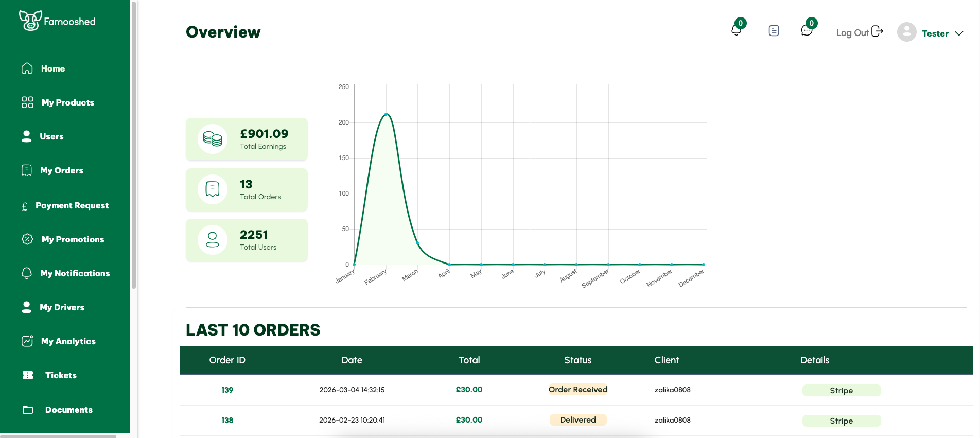Navigate to My Analytics
The height and width of the screenshot is (438, 980).
click(68, 341)
